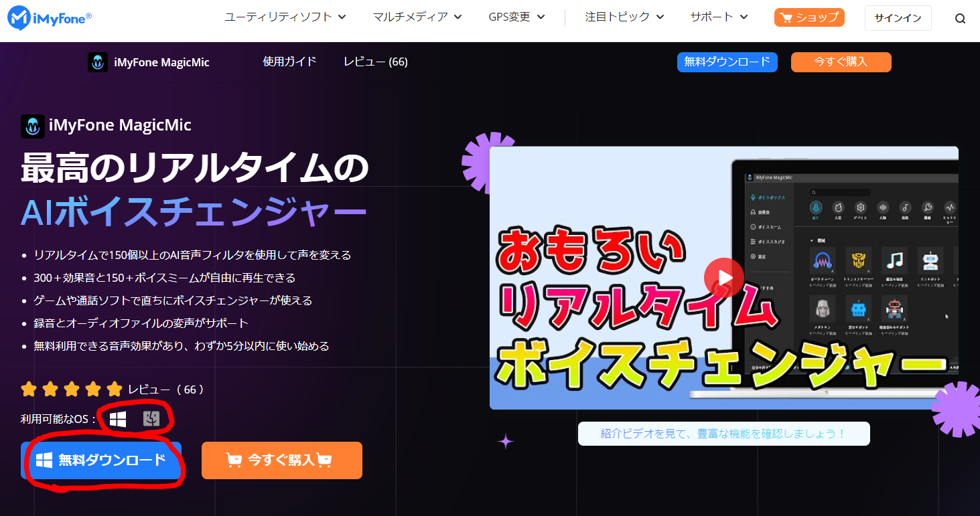The width and height of the screenshot is (980, 516).
Task: Click text 300+効果音と150+ボイスミーム
Action: click(x=164, y=278)
